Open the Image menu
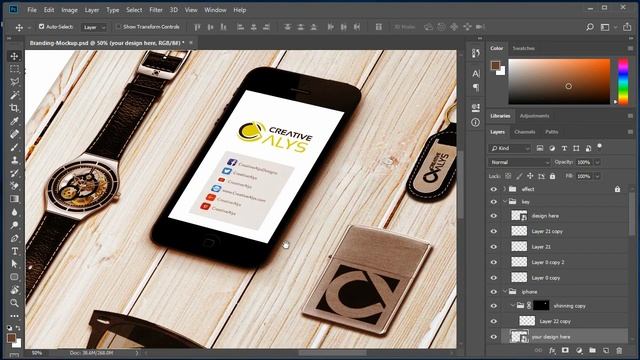The image size is (640, 360). click(69, 10)
